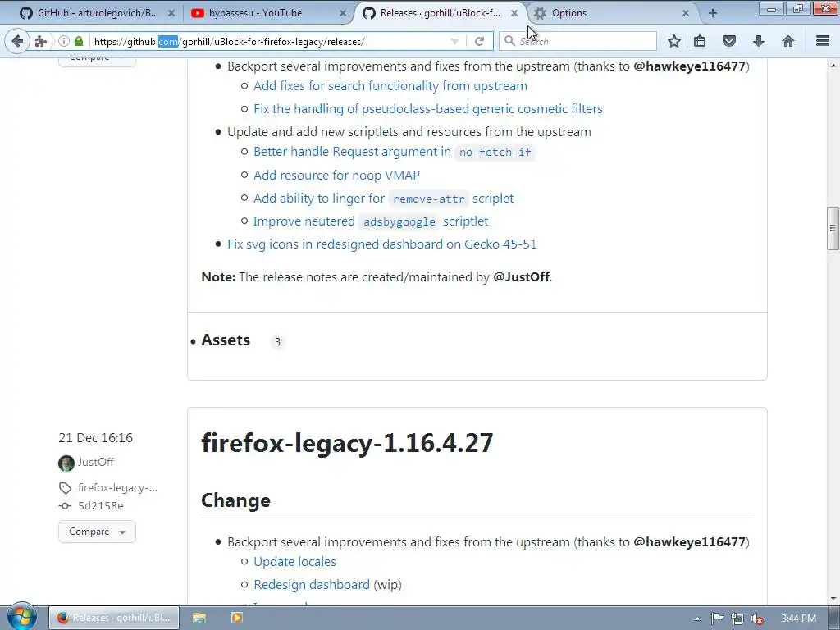Bookmark this page with the star icon

(674, 41)
